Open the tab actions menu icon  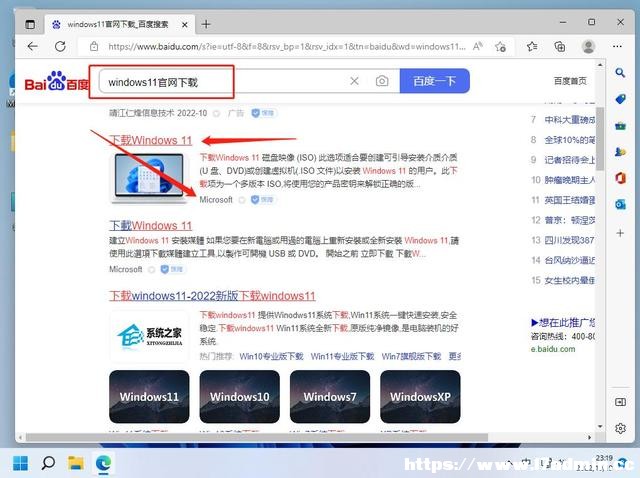pyautogui.click(x=30, y=24)
